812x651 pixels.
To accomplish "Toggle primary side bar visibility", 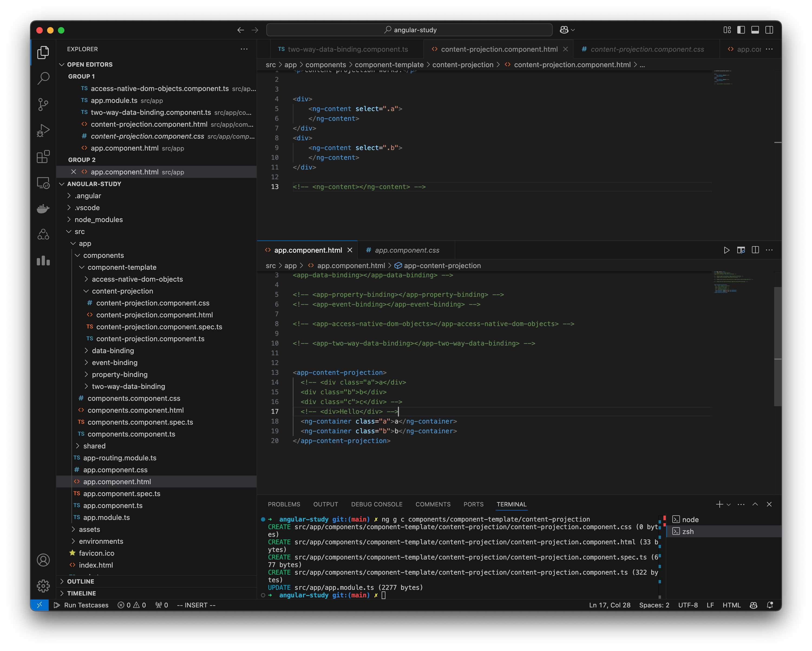I will (x=741, y=30).
